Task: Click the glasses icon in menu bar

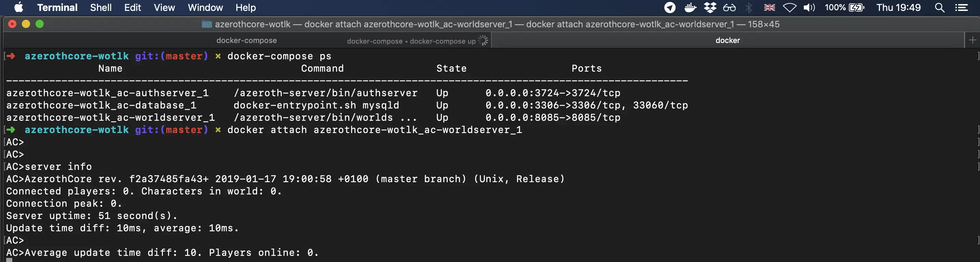Action: [729, 8]
